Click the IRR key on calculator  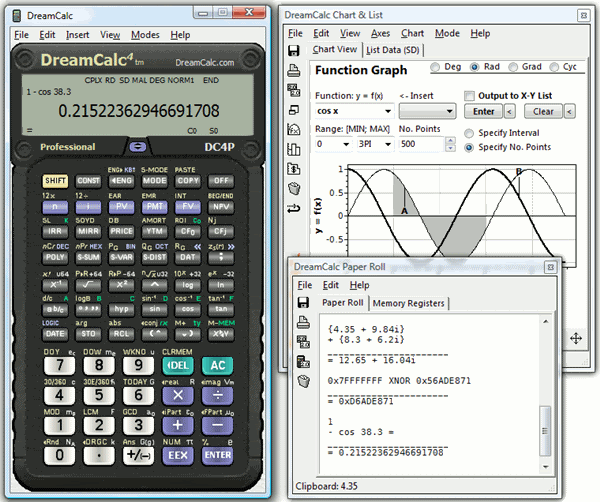pos(55,231)
